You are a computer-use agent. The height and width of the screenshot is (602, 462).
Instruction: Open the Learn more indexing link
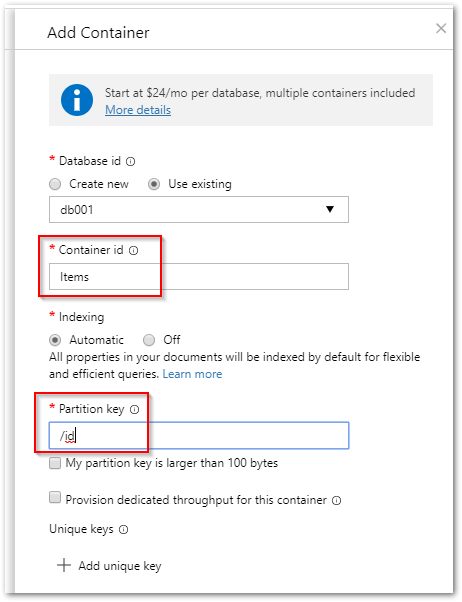(192, 374)
